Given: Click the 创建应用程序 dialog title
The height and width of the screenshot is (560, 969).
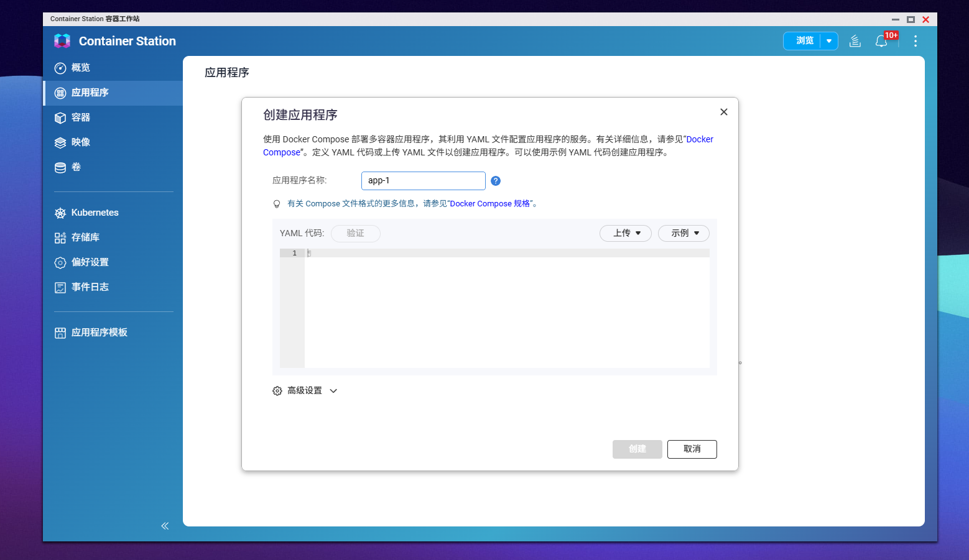Looking at the screenshot, I should point(300,115).
